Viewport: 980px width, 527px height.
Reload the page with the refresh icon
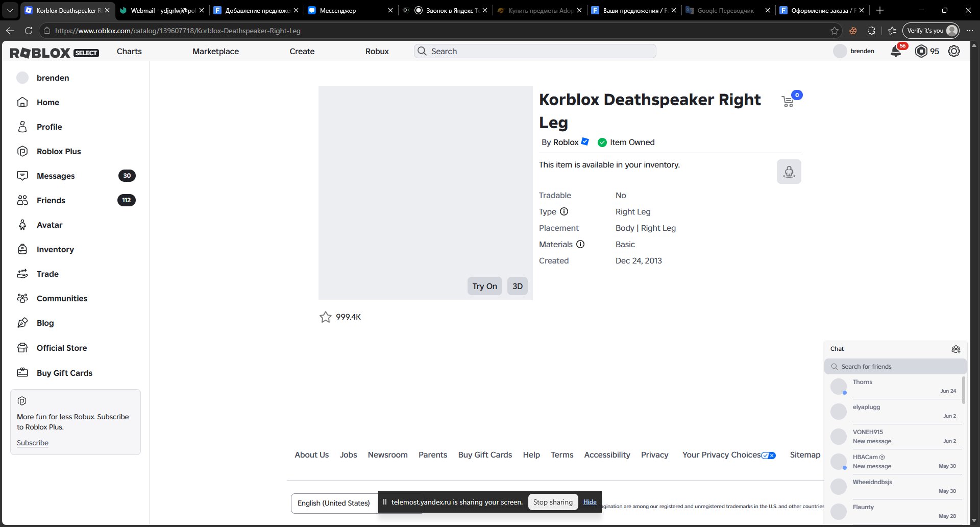click(29, 31)
